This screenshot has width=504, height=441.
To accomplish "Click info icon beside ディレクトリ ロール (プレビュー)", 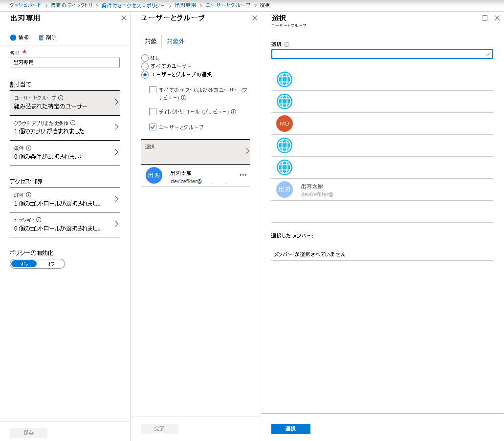I will coord(234,112).
